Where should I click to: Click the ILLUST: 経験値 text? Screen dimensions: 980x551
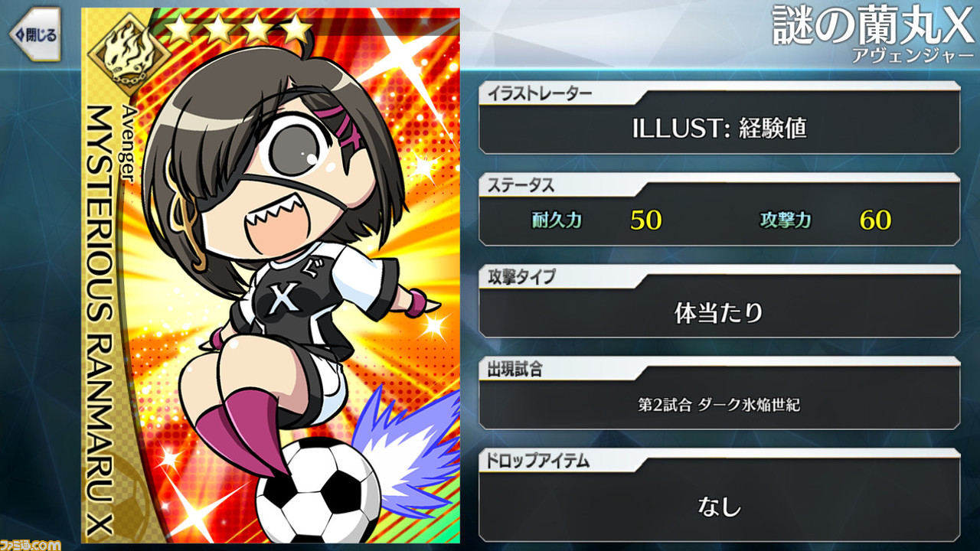(x=719, y=129)
